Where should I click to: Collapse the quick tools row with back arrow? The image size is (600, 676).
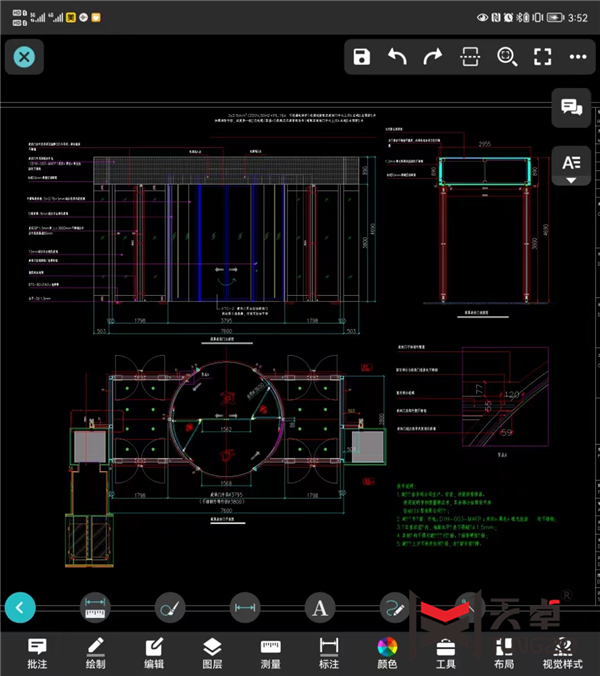(21, 606)
